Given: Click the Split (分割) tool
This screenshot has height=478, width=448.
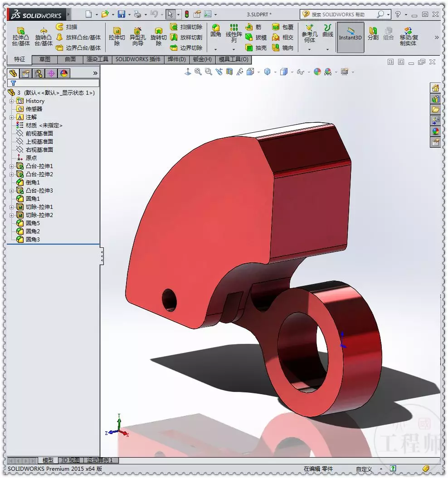Looking at the screenshot, I should click(373, 33).
